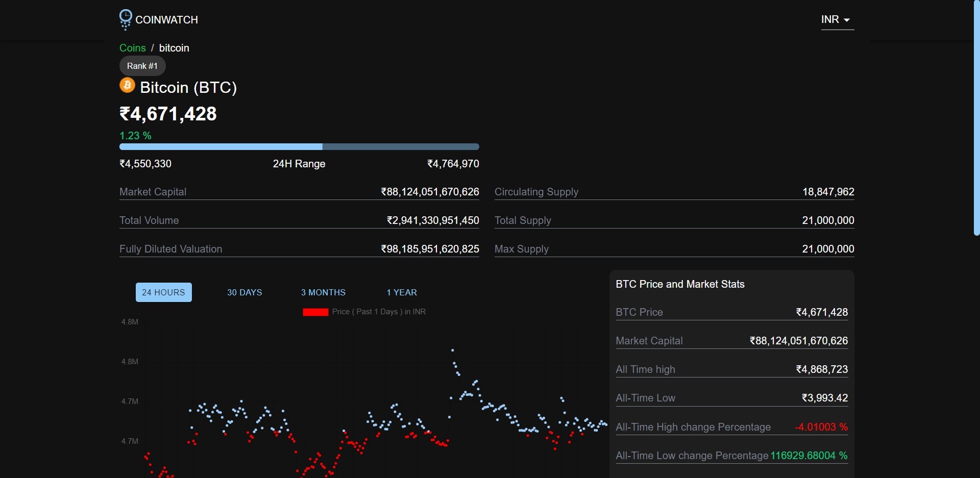Click the 24H low ₹4,550,330
Viewport: 980px width, 478px height.
coord(145,164)
